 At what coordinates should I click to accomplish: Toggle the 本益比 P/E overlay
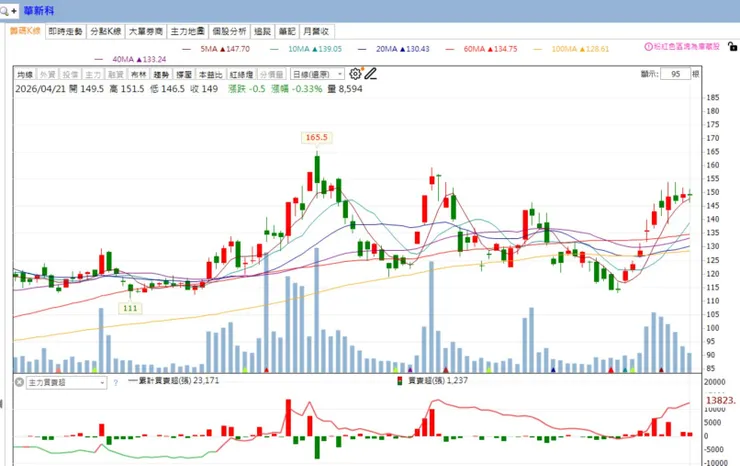pyautogui.click(x=210, y=75)
